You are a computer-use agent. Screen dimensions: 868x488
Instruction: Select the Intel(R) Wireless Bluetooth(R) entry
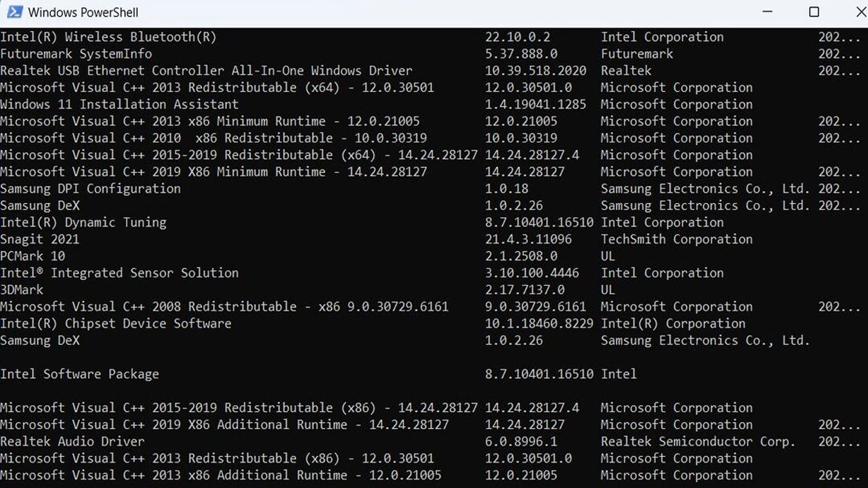pyautogui.click(x=108, y=37)
